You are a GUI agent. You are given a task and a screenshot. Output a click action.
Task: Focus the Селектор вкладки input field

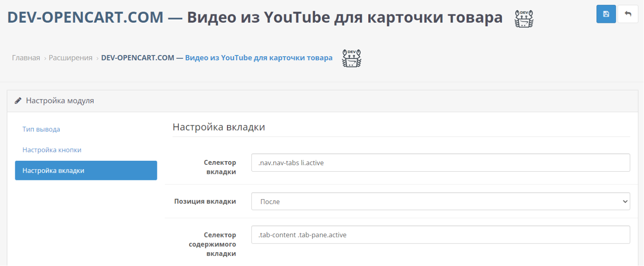tap(441, 163)
